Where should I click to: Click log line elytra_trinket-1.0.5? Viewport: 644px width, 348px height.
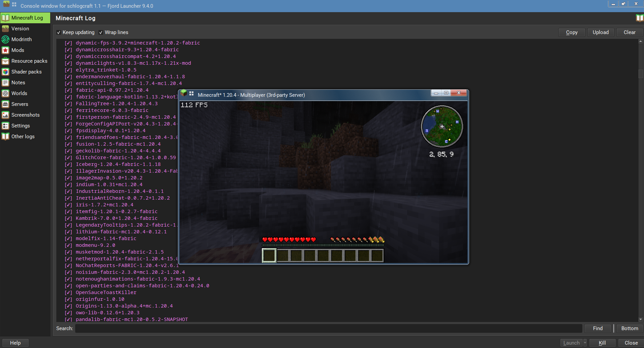coord(106,70)
